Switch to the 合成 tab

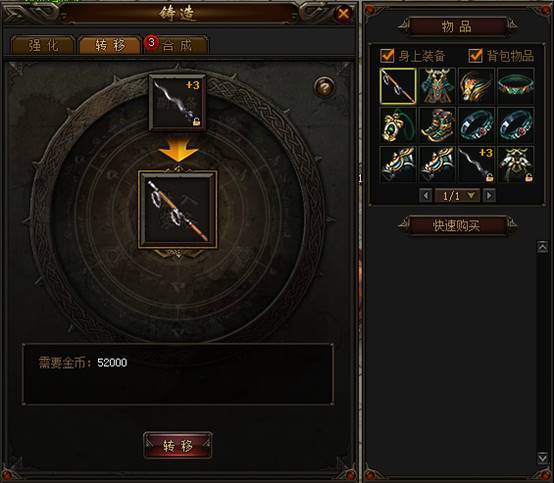[x=176, y=45]
